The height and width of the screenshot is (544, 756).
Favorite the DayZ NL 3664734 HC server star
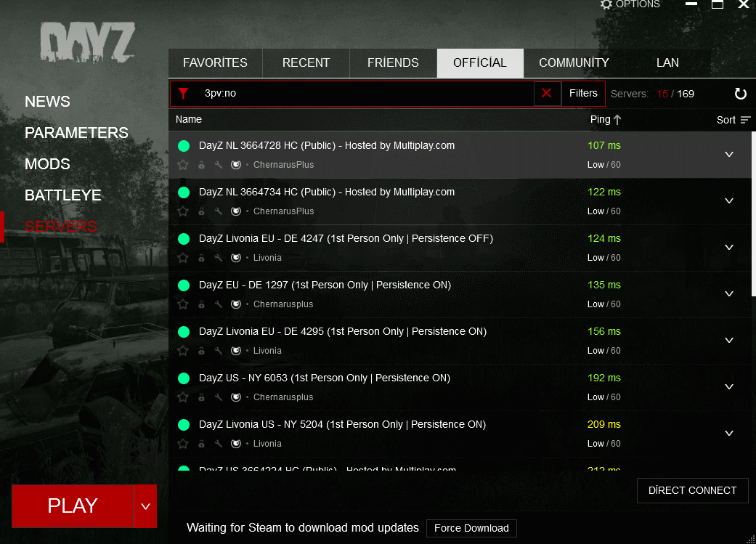(x=183, y=211)
